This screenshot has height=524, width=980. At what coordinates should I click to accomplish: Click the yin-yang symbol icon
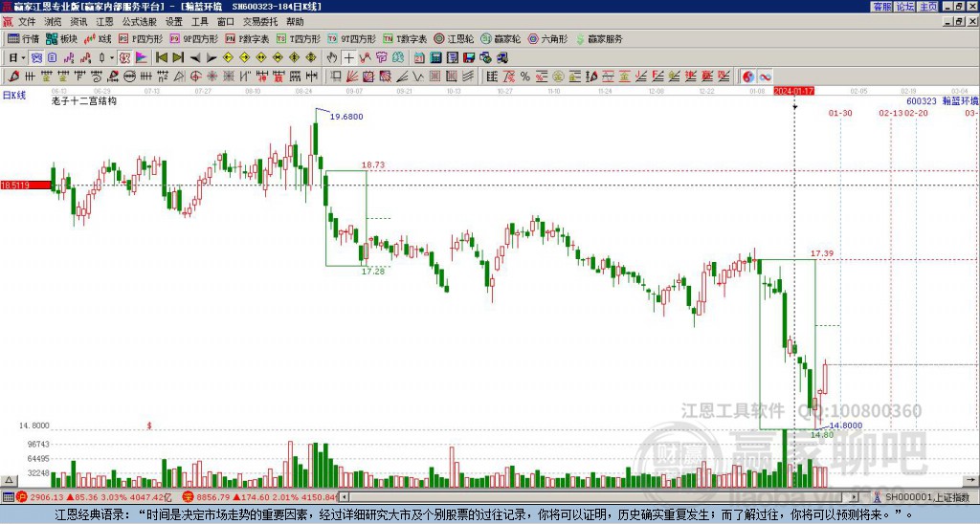[x=748, y=76]
